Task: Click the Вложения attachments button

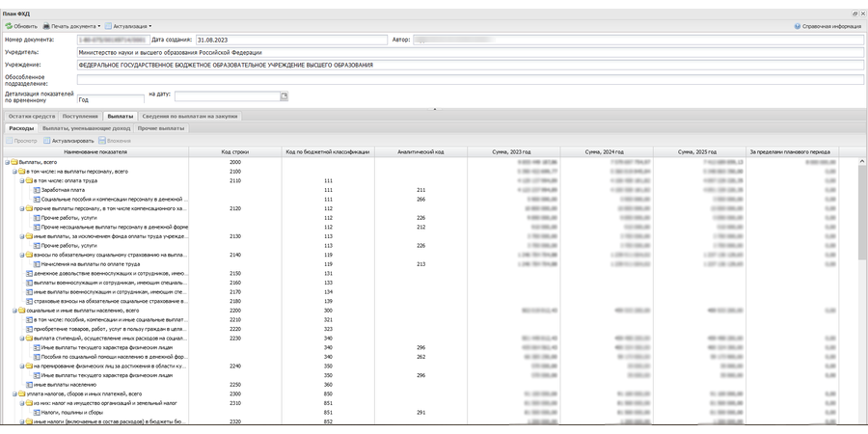Action: (x=115, y=141)
